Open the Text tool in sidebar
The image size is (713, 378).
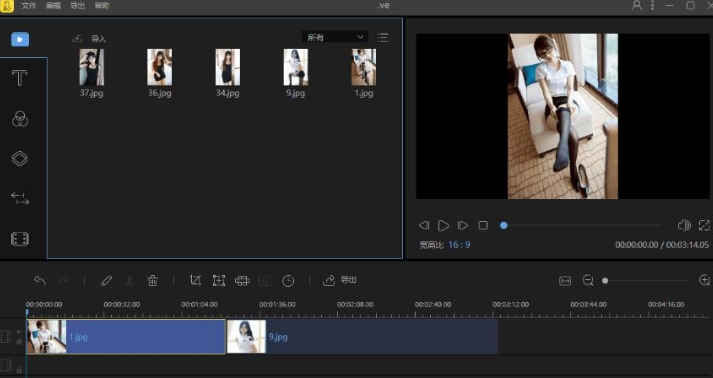coord(20,78)
